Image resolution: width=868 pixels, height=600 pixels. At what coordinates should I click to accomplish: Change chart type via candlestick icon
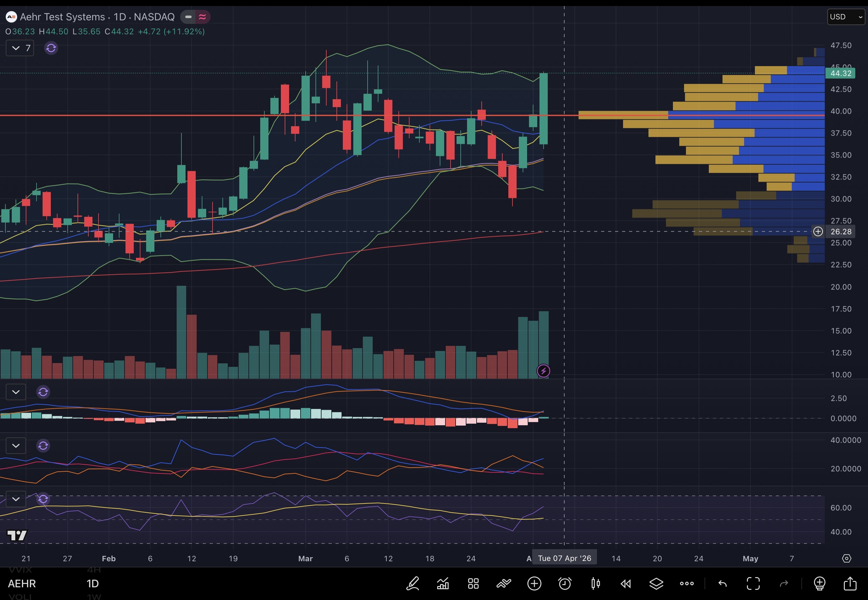coord(595,583)
